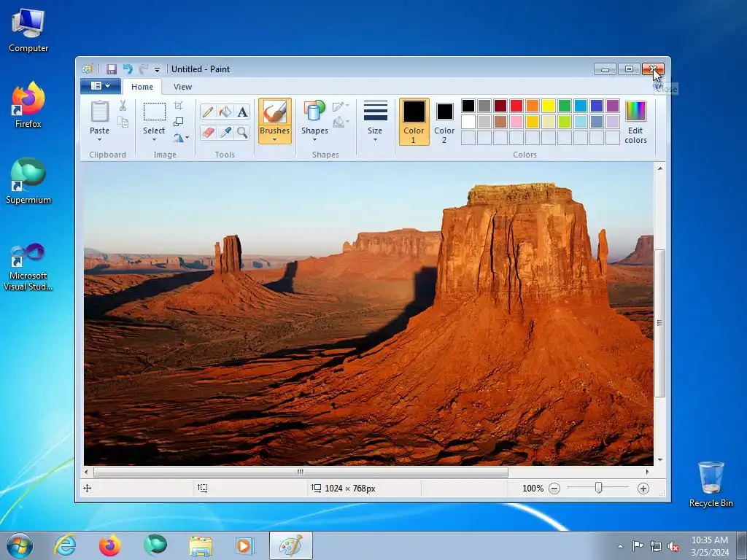Click zoom out minus button
Viewport: 747px width, 560px height.
coord(554,489)
